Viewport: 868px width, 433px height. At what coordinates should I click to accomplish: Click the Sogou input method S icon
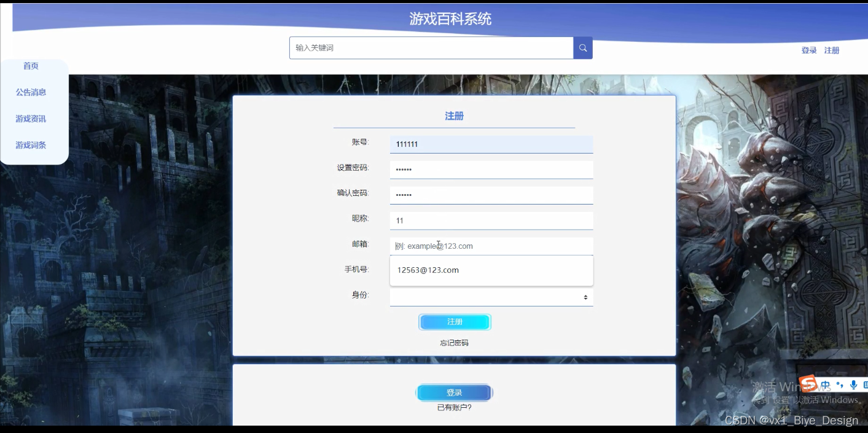coord(808,384)
